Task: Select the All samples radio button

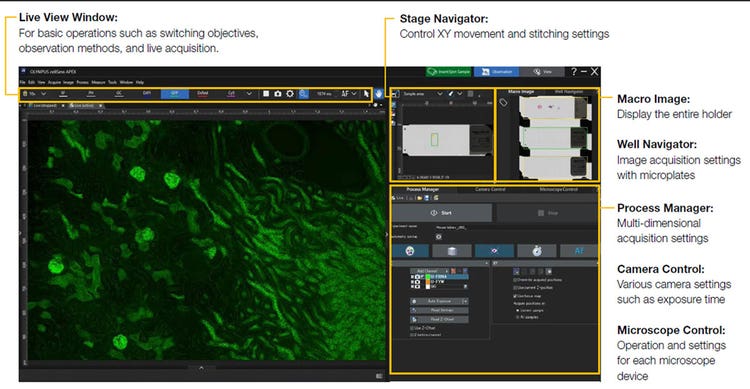Action: 518,317
